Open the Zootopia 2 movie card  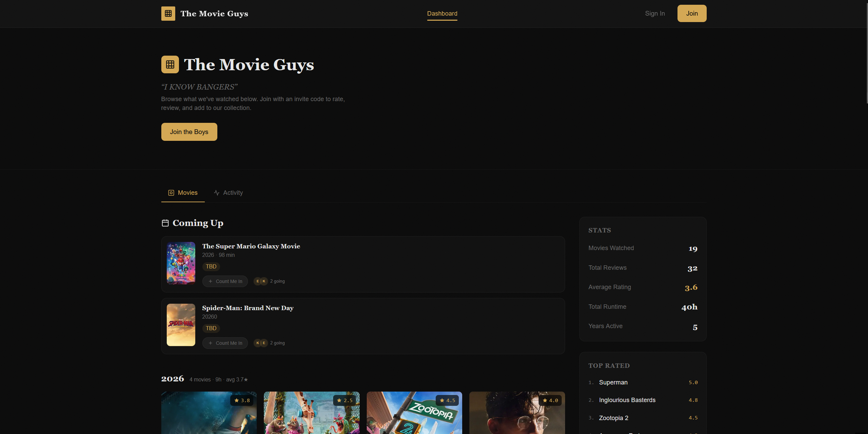tap(414, 413)
